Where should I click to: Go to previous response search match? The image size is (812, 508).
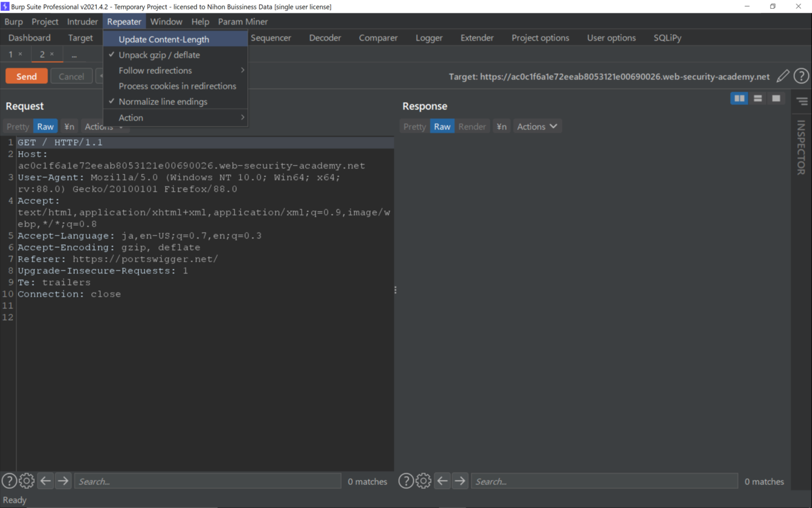tap(442, 481)
